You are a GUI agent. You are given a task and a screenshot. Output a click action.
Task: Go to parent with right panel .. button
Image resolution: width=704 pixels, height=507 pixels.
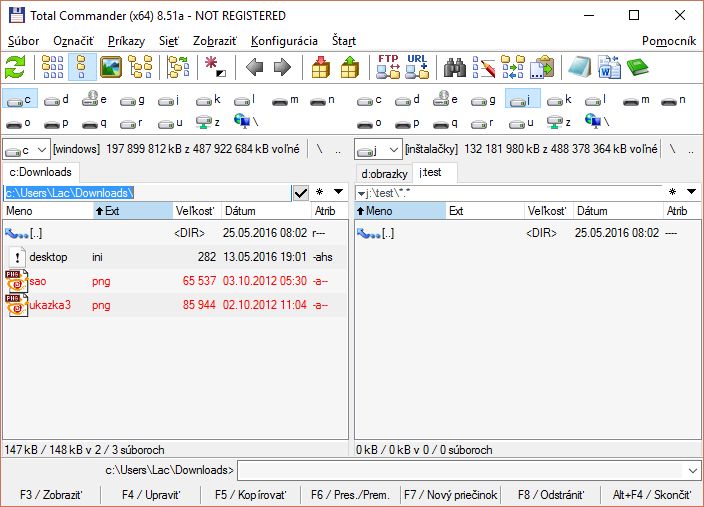691,150
